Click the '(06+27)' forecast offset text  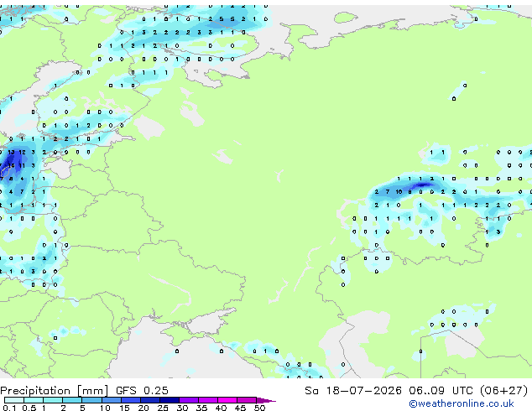tap(503, 391)
